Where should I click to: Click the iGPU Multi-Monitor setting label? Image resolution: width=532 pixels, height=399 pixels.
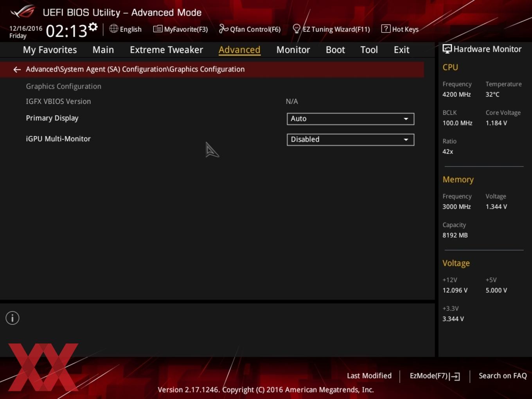tap(58, 139)
